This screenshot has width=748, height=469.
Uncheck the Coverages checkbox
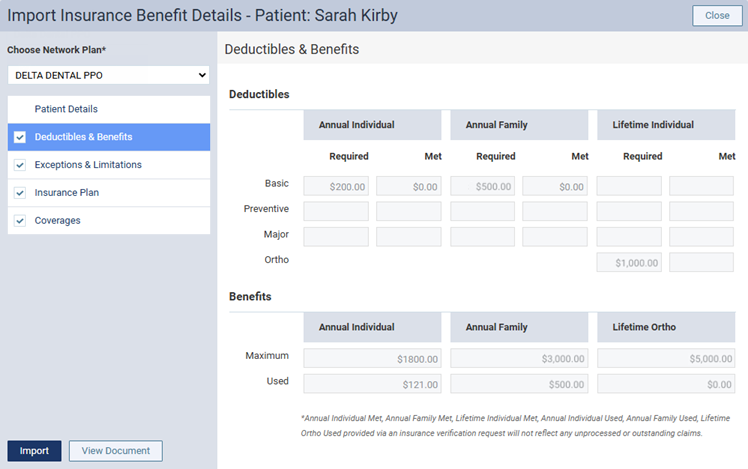20,221
